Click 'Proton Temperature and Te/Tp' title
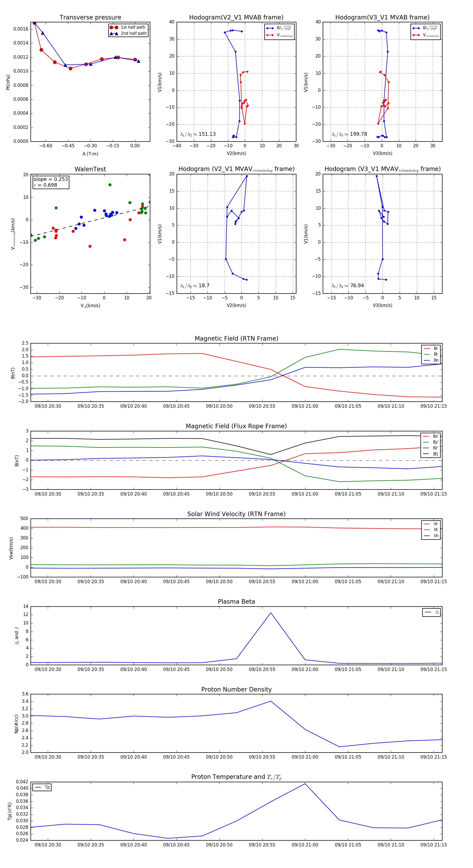Image resolution: width=473 pixels, height=868 pixels. (236, 777)
